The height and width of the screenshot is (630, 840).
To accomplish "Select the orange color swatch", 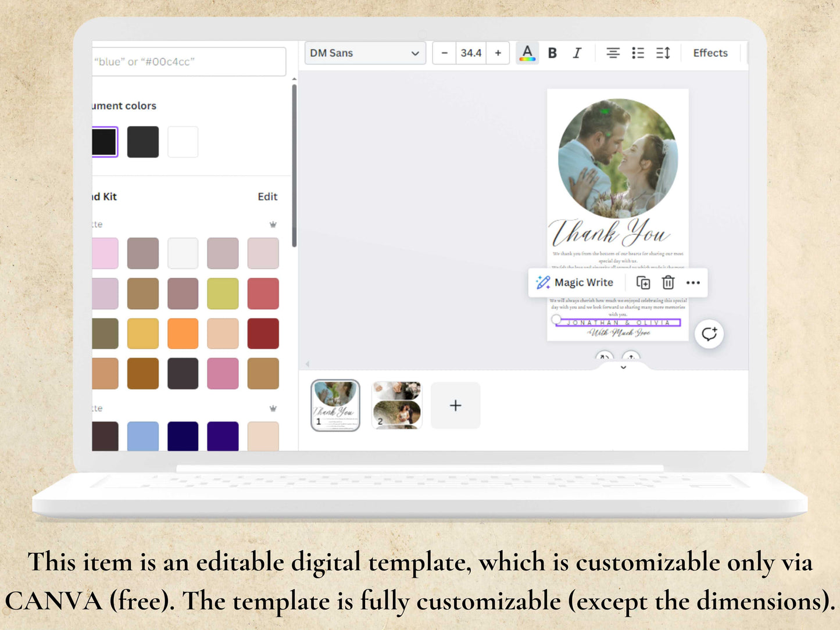I will (183, 334).
